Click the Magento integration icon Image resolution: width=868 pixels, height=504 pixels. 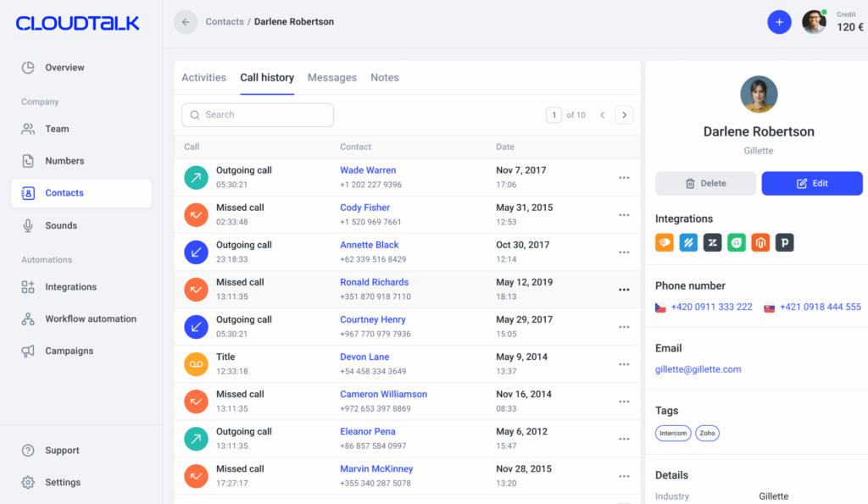point(759,242)
